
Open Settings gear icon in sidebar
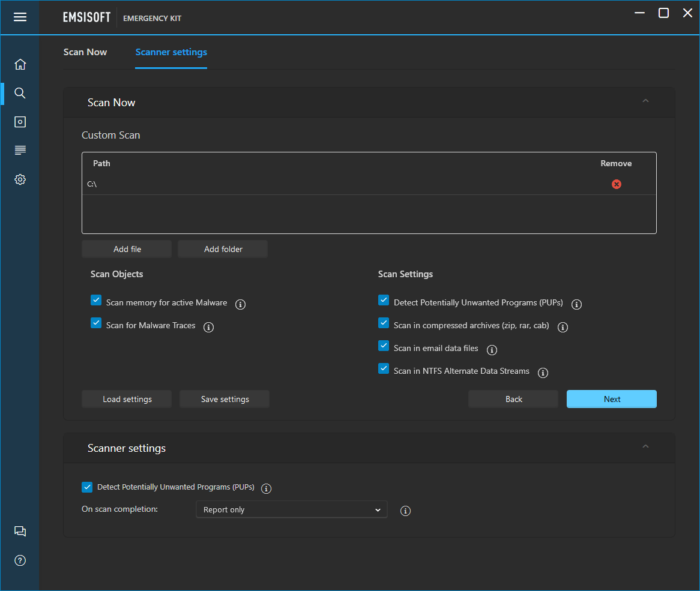pyautogui.click(x=20, y=179)
